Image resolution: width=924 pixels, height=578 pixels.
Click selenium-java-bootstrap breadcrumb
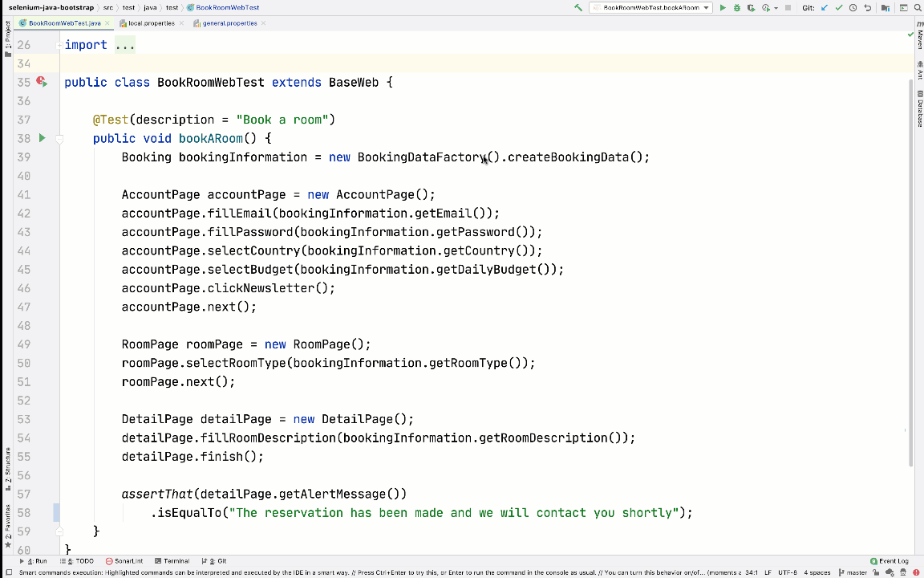click(51, 8)
